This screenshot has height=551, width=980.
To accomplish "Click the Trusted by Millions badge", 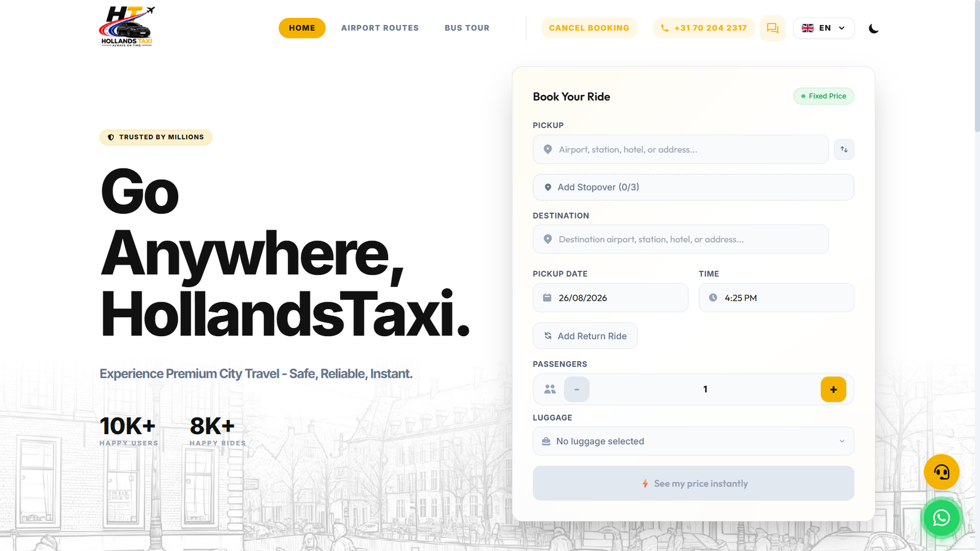I will pyautogui.click(x=156, y=137).
